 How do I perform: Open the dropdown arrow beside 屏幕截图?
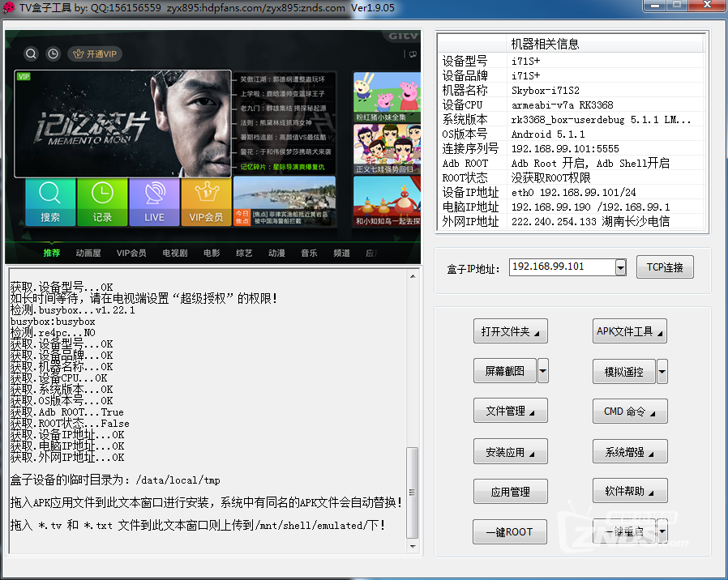coord(543,371)
